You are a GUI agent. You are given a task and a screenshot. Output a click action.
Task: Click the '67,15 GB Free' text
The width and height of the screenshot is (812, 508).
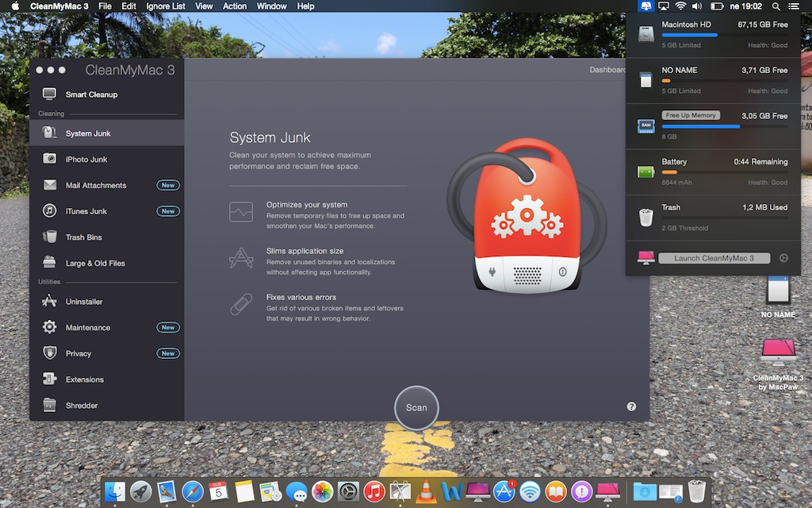tap(763, 25)
